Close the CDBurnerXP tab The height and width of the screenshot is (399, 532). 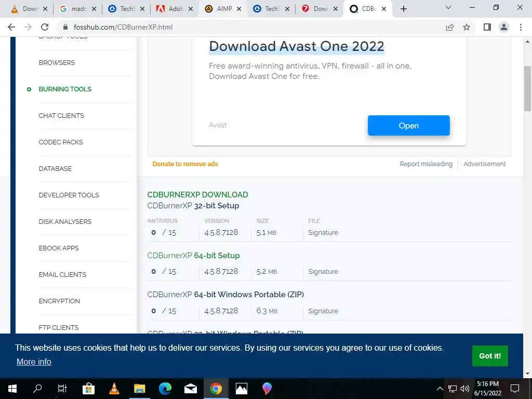pyautogui.click(x=384, y=9)
